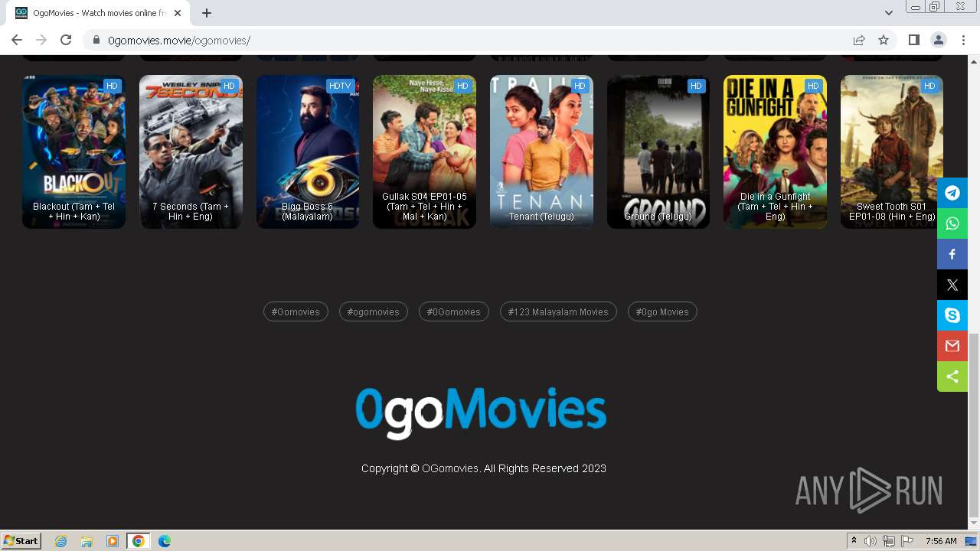Open the Chrome taskbar icon
This screenshot has width=980, height=551.
tap(139, 541)
